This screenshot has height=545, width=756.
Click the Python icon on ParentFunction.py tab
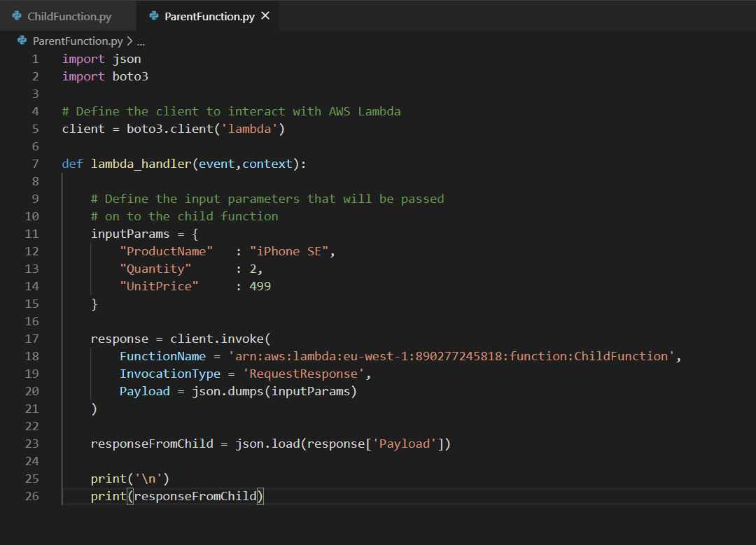(154, 16)
